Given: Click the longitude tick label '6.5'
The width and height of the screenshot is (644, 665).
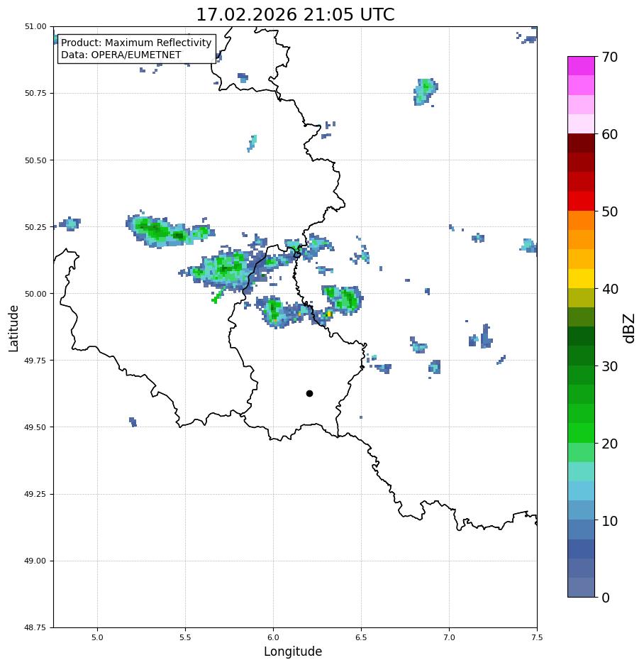Looking at the screenshot, I should [361, 637].
